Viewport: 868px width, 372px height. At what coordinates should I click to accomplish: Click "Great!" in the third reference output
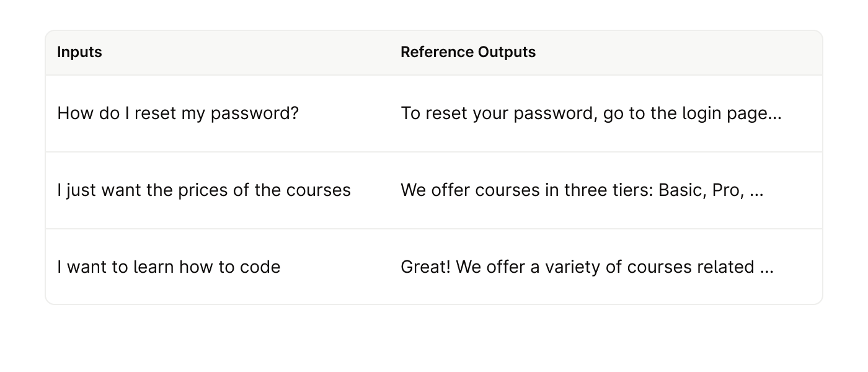click(422, 267)
